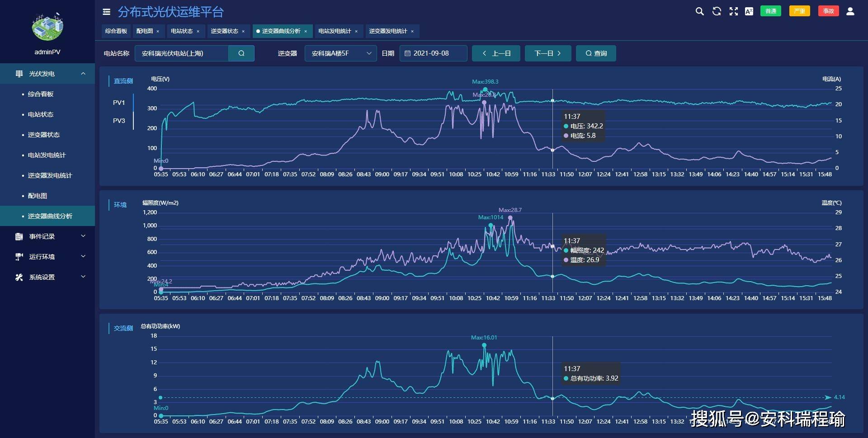The image size is (868, 438).
Task: Close the 逆变器曲线分析 tab
Action: [x=306, y=31]
